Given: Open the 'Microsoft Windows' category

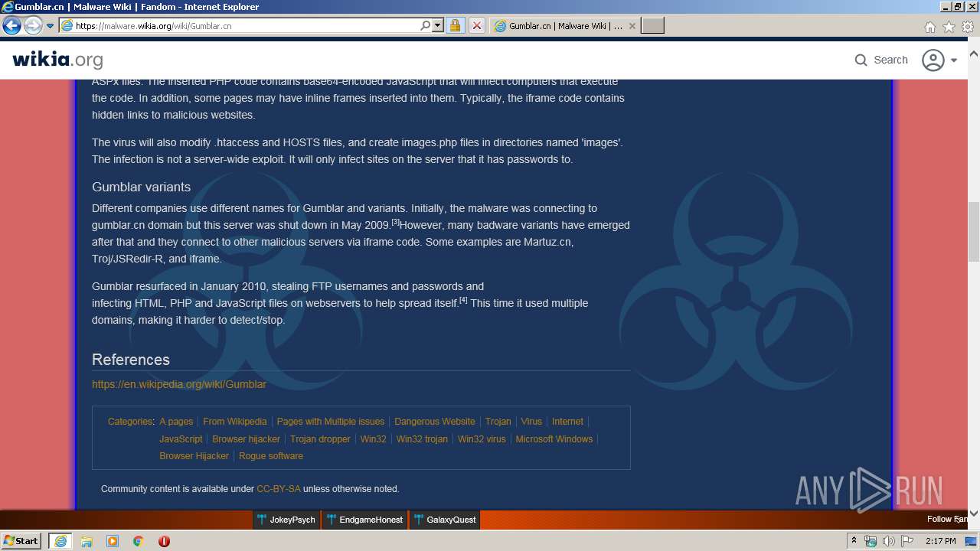Looking at the screenshot, I should click(x=554, y=439).
